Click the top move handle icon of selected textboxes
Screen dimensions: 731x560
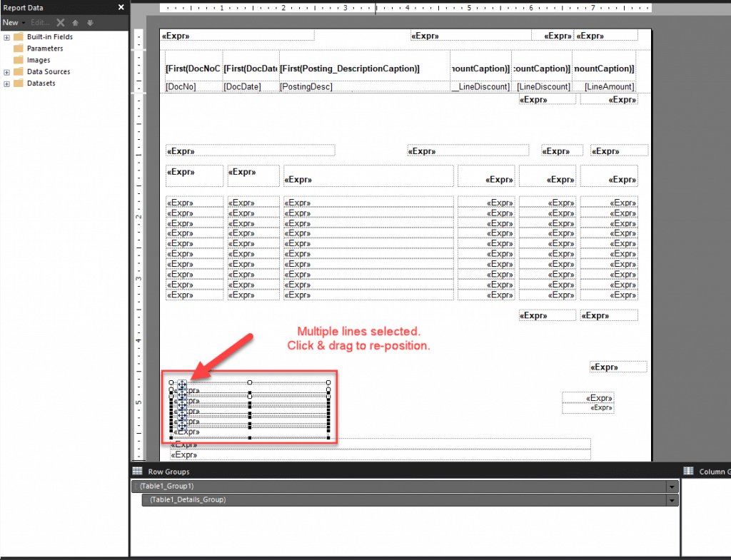[182, 385]
